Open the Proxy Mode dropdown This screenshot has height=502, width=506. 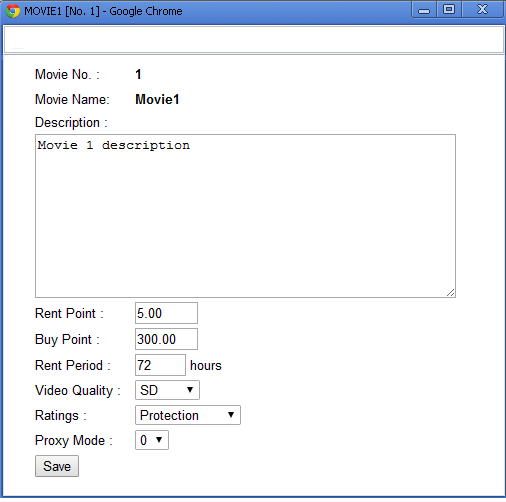tap(152, 440)
